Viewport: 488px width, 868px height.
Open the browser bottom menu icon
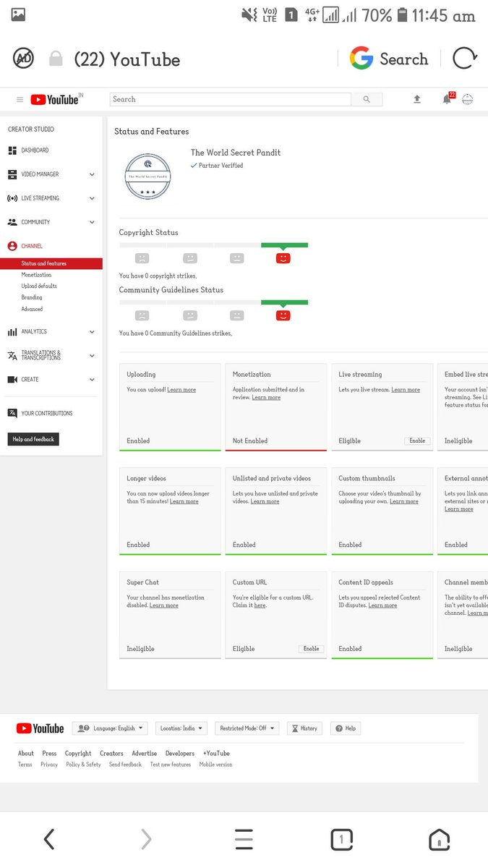click(x=244, y=839)
